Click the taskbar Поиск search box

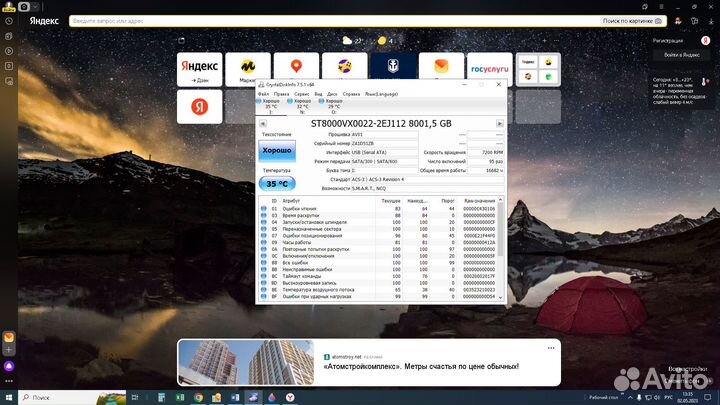(x=73, y=397)
